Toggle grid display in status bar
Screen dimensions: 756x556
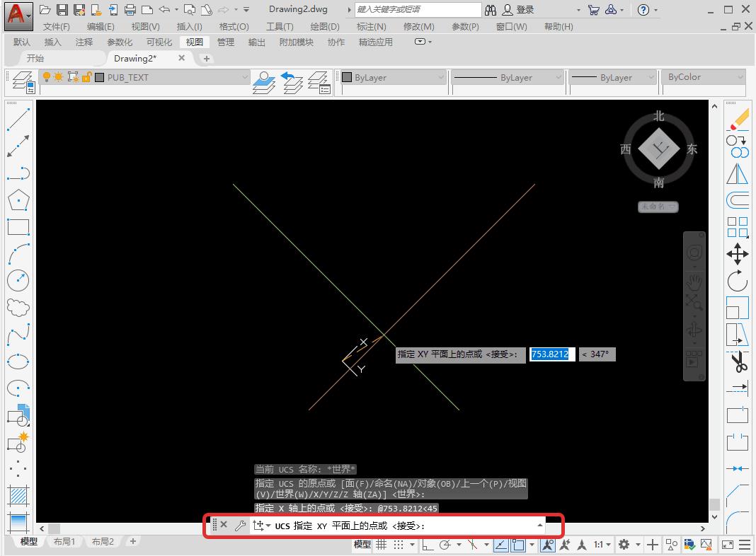pos(382,545)
